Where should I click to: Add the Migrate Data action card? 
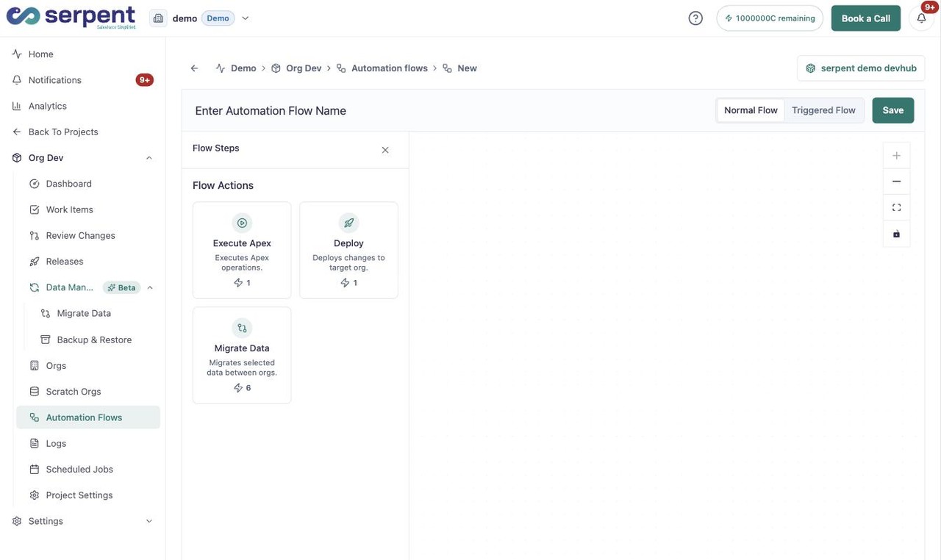[242, 356]
